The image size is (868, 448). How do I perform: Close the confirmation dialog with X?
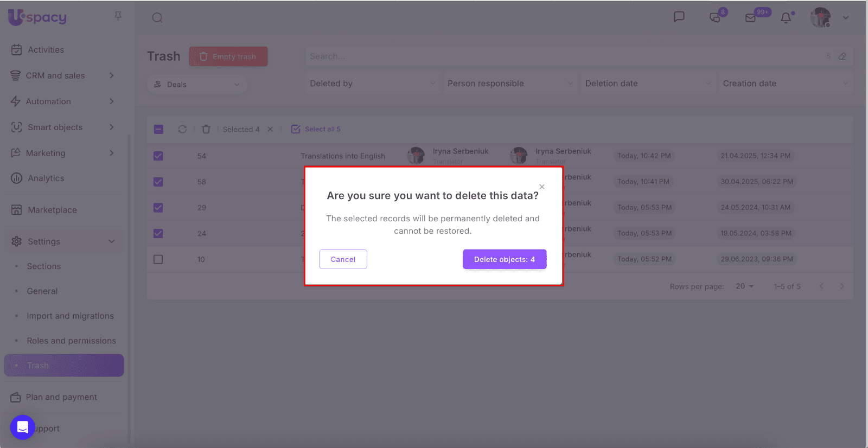[x=541, y=187]
